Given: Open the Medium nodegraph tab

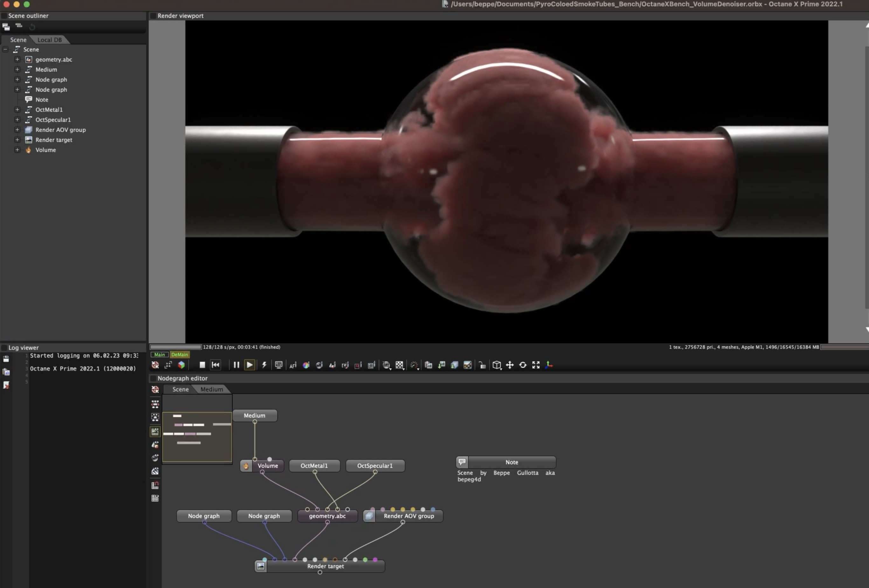Looking at the screenshot, I should [211, 389].
